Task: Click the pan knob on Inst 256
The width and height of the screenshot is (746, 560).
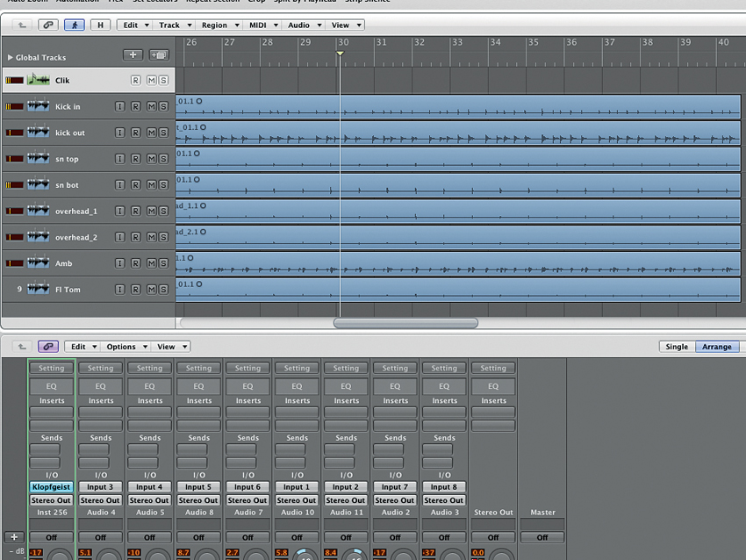Action: point(60,556)
